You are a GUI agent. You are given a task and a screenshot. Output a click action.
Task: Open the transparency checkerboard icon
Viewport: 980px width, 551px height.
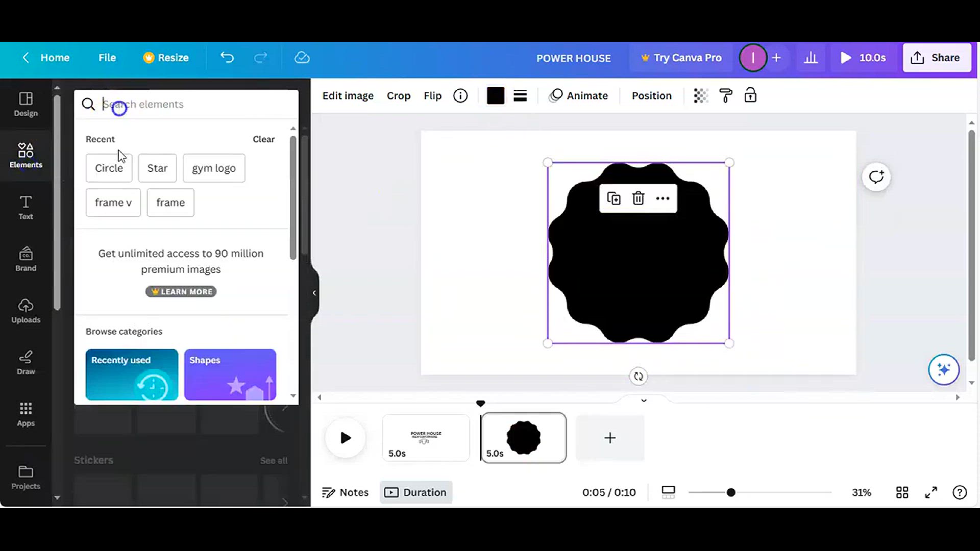click(x=701, y=96)
